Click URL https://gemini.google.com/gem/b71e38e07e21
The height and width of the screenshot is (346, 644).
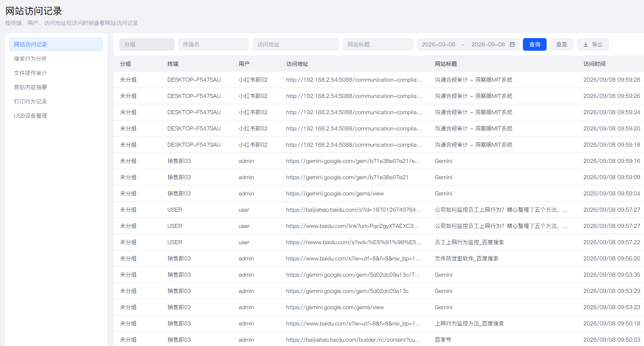coord(347,177)
